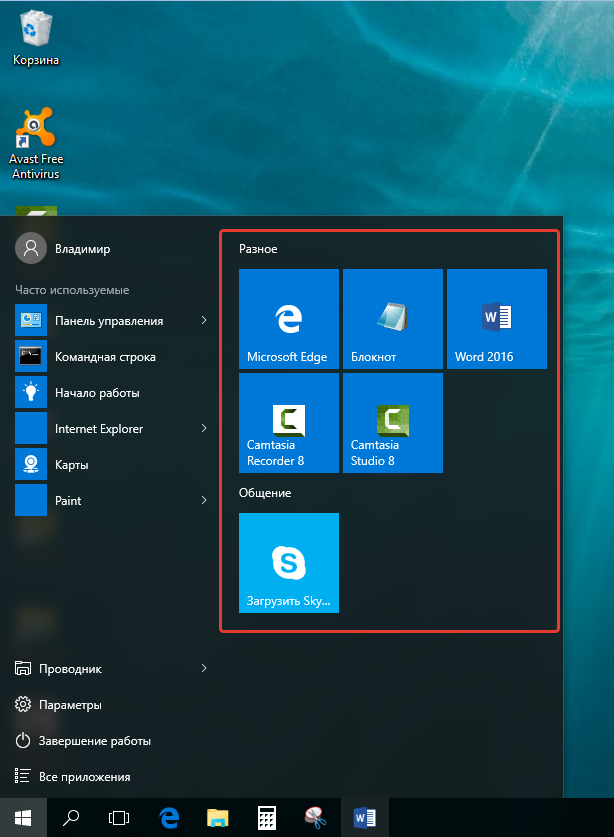The width and height of the screenshot is (614, 837).
Task: Click the list icon beside Все приложения
Action: [x=22, y=776]
